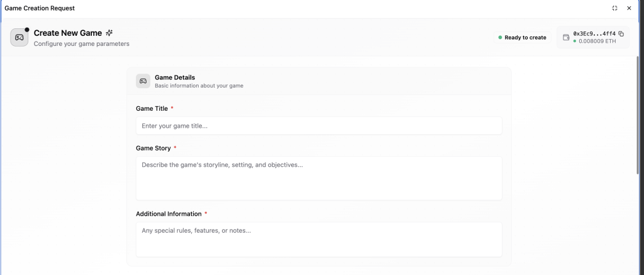
Task: Shrink the dialog using the collapse icon
Action: coord(614,8)
